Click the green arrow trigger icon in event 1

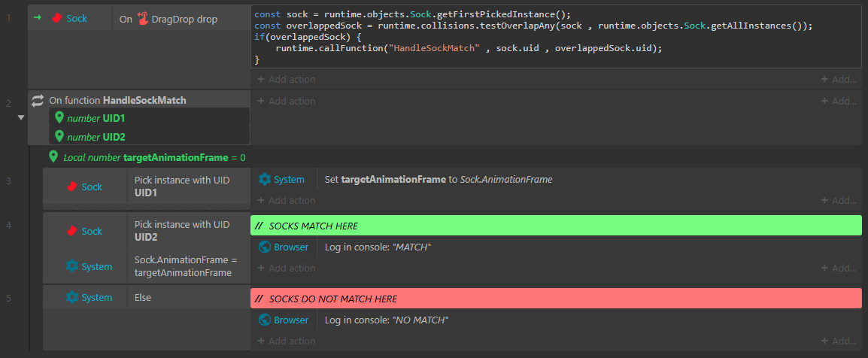point(37,18)
